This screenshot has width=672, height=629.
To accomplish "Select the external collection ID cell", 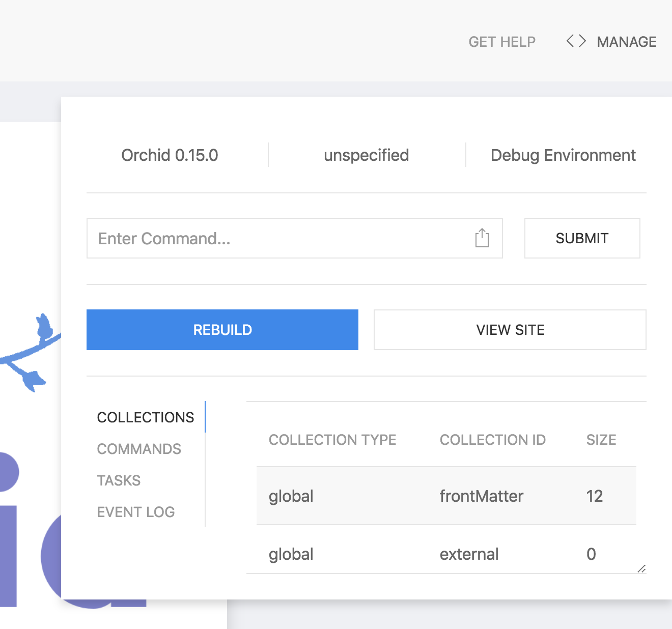I will (x=469, y=554).
